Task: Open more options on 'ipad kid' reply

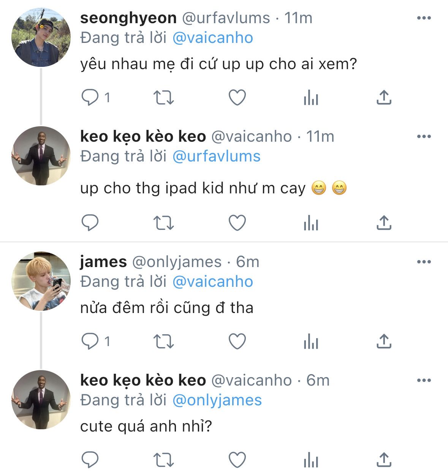Action: pos(424,136)
